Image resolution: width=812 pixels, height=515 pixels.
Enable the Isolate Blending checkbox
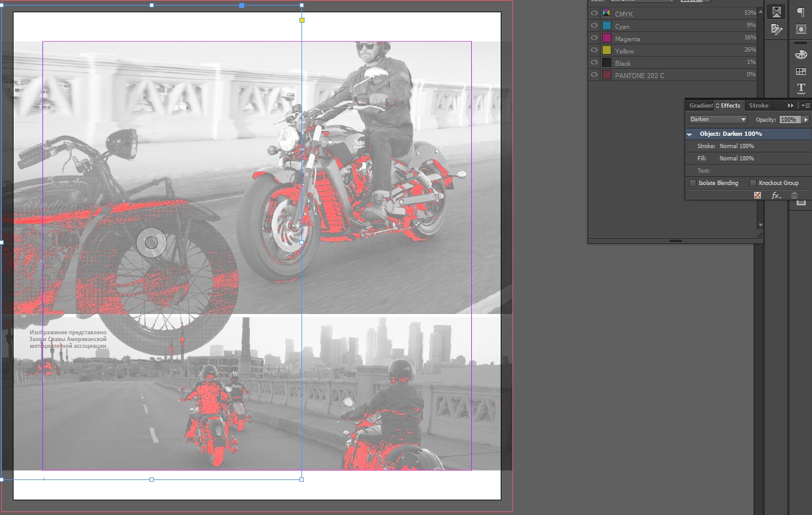coord(693,183)
